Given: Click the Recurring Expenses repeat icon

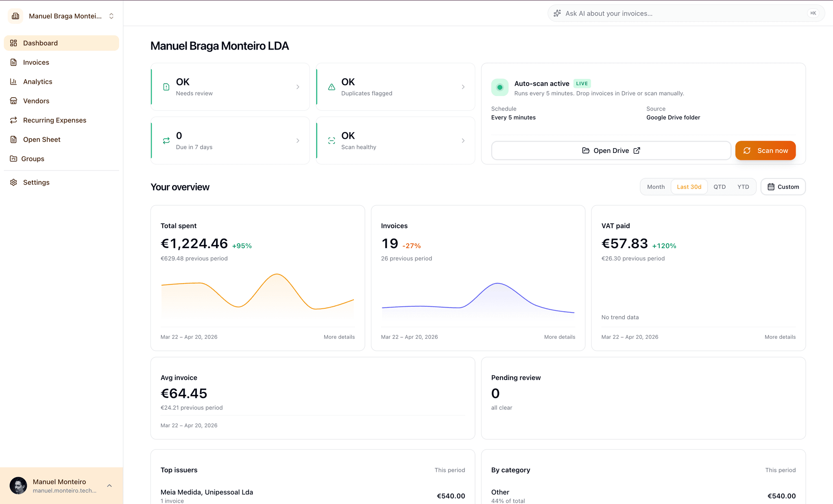Looking at the screenshot, I should click(x=13, y=120).
